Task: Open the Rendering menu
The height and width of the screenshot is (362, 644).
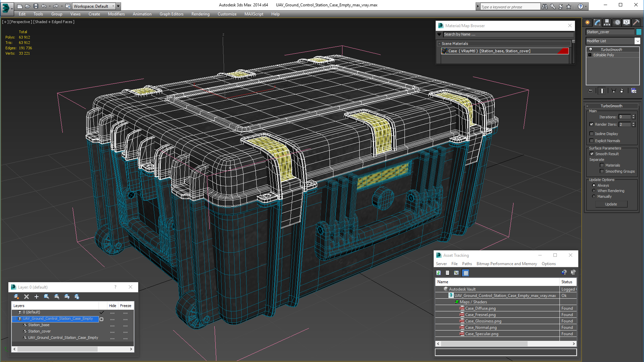Action: coord(200,14)
